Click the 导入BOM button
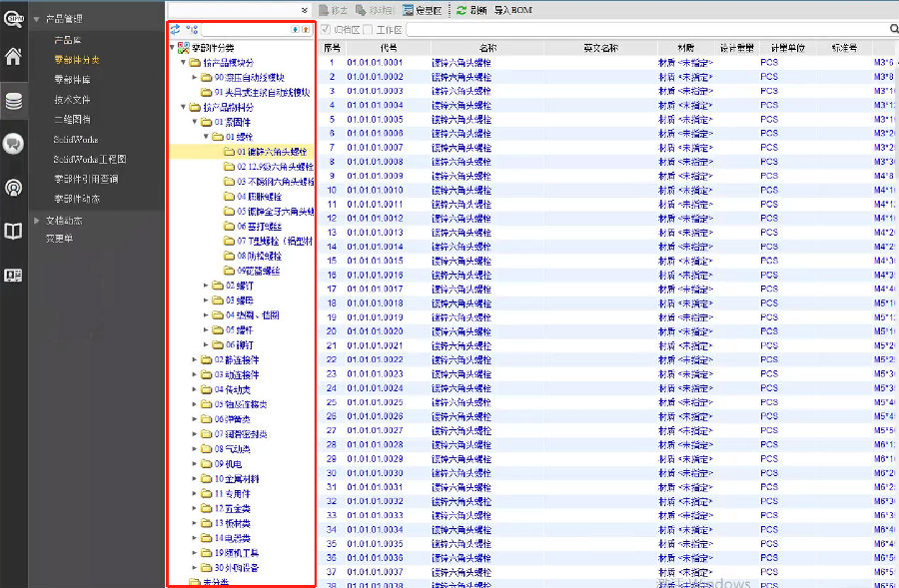The image size is (899, 588). [513, 9]
